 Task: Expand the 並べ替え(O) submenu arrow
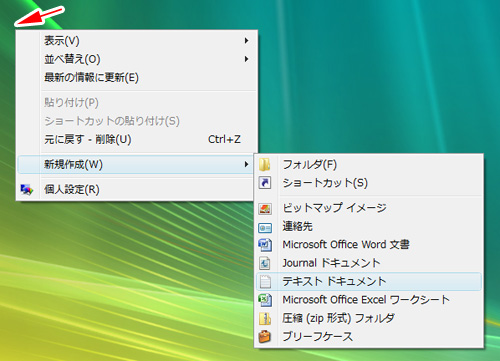point(246,59)
